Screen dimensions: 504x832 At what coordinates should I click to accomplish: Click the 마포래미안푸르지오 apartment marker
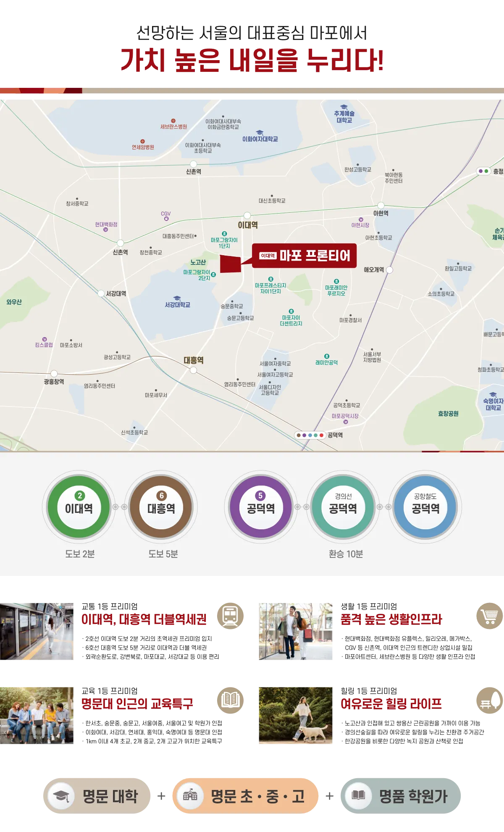336,281
